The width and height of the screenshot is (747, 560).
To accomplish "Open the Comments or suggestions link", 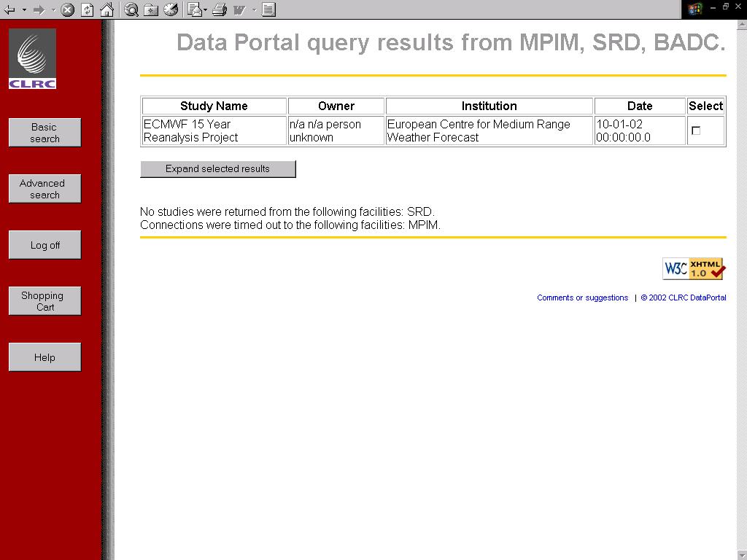I will (x=582, y=297).
